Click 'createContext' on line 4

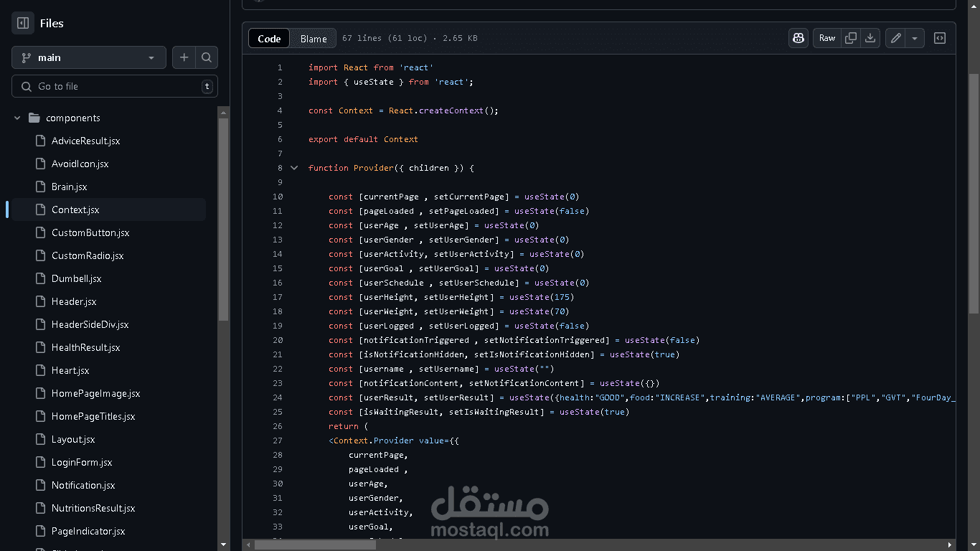451,110
